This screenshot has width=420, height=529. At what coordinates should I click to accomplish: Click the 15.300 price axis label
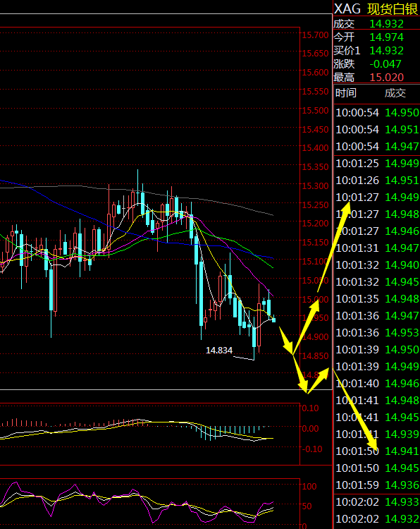click(315, 186)
